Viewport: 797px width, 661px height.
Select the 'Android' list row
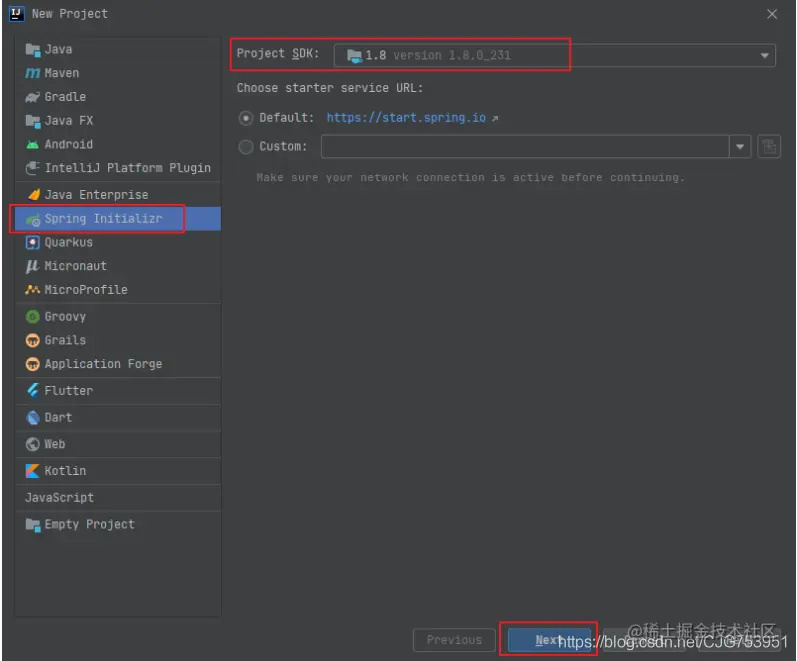tap(118, 144)
